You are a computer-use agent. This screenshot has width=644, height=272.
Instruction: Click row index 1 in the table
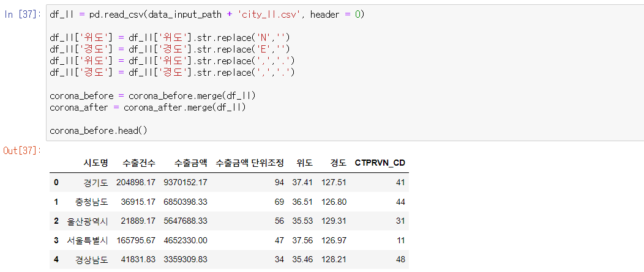click(x=56, y=202)
